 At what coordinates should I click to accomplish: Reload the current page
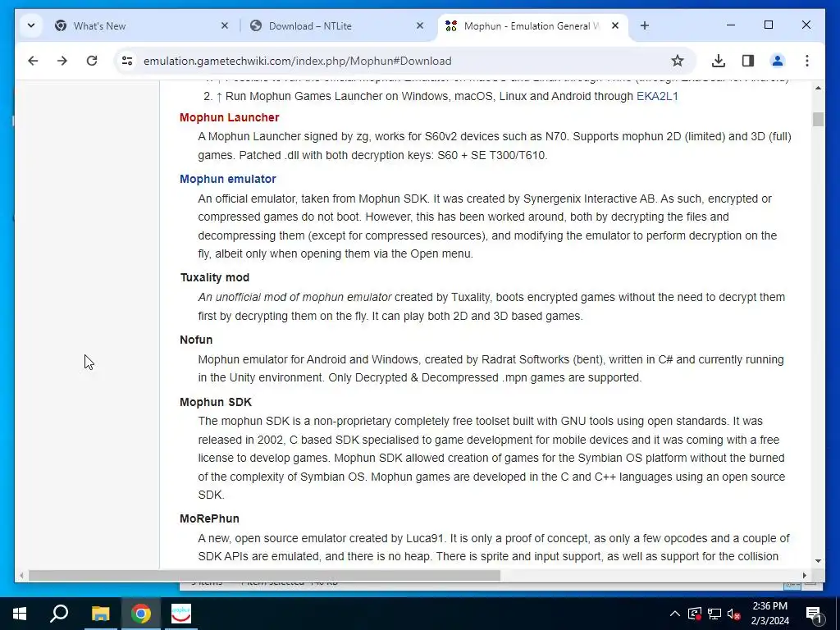tap(92, 61)
